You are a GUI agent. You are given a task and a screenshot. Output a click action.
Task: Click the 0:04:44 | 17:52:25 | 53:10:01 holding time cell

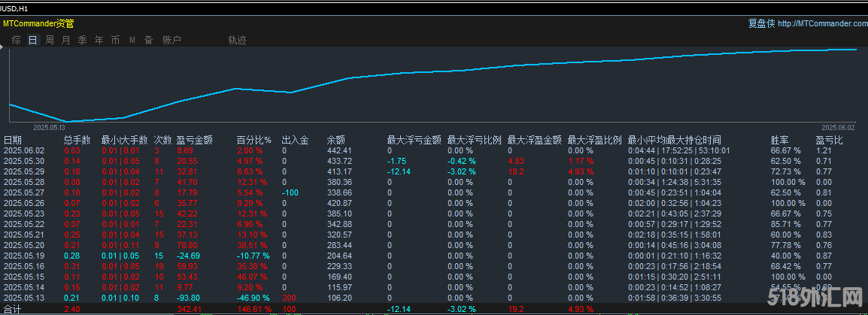click(x=678, y=150)
